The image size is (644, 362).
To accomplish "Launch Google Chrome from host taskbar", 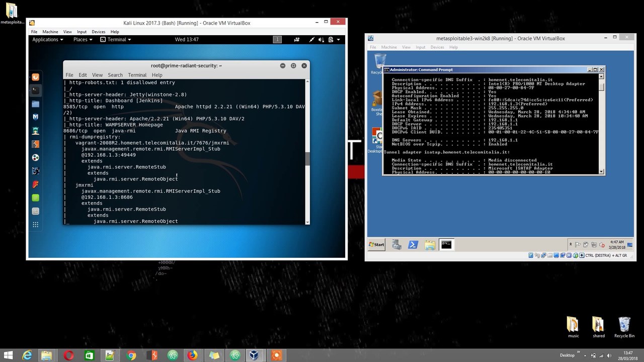I will pos(131,355).
